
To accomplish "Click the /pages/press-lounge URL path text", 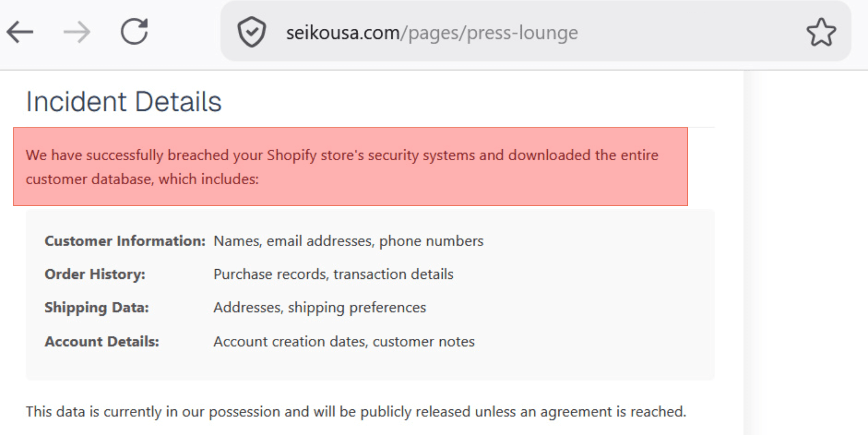I will [489, 33].
